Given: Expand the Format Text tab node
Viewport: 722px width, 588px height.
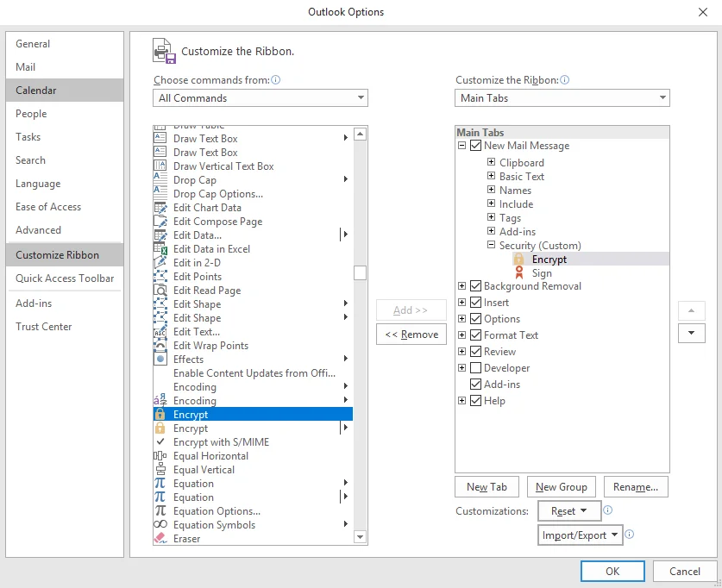Looking at the screenshot, I should pos(461,335).
